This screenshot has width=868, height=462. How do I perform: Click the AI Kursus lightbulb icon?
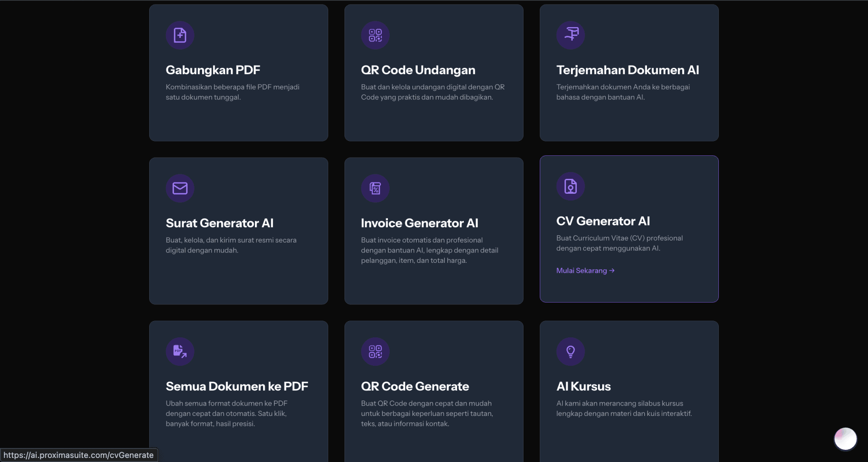coord(571,352)
